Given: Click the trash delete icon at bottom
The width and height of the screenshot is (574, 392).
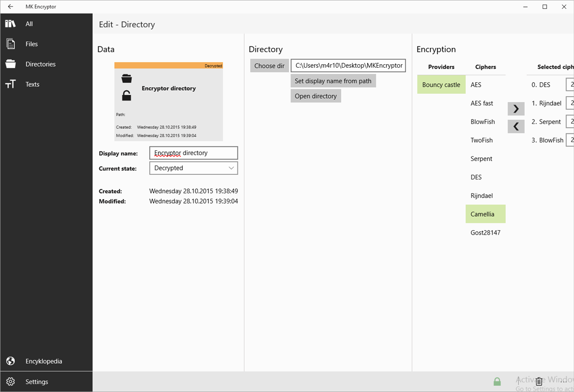Looking at the screenshot, I should [539, 381].
